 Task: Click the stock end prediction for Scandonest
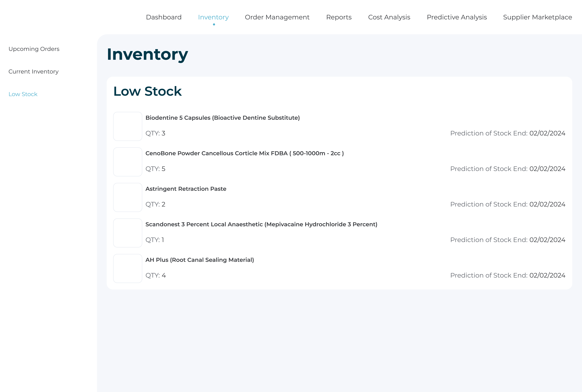pyautogui.click(x=508, y=240)
